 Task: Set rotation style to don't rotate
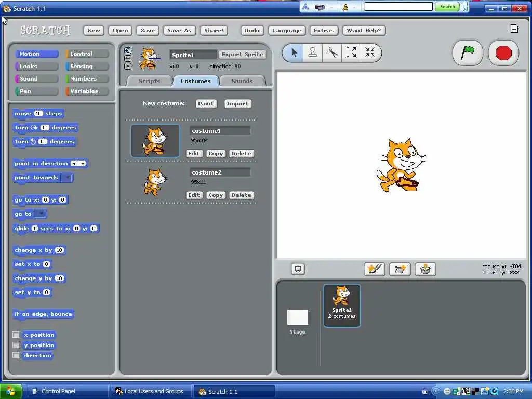coord(128,66)
